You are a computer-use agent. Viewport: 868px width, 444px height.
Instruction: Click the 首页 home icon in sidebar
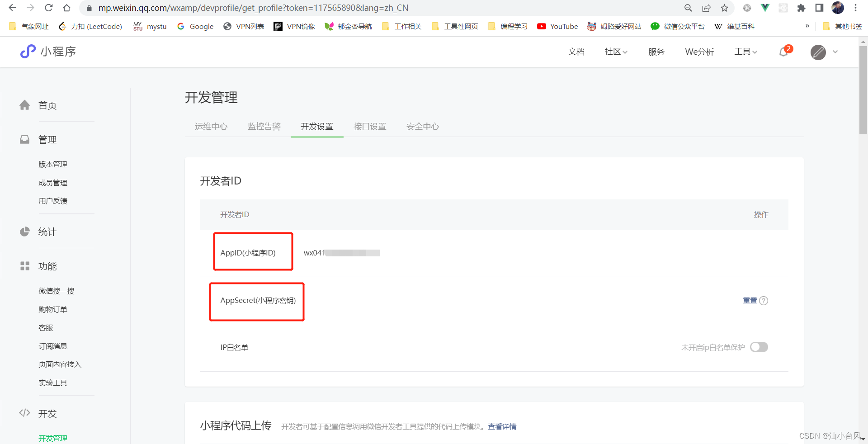25,105
